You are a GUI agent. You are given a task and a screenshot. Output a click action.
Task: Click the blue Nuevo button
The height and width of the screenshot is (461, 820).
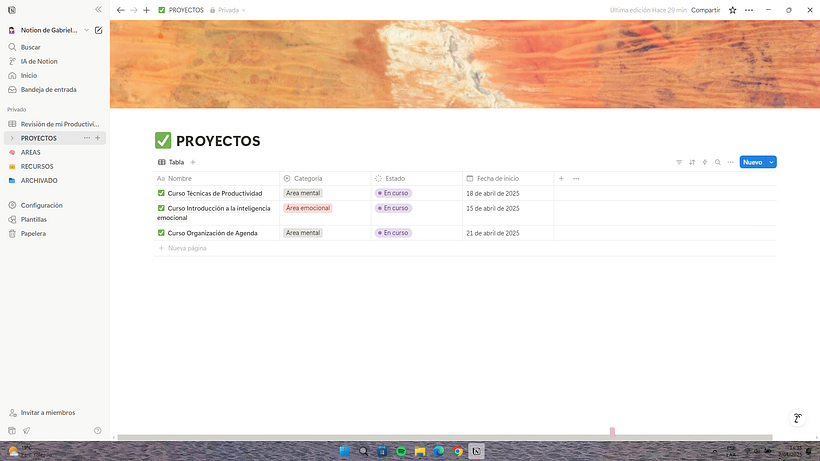753,162
